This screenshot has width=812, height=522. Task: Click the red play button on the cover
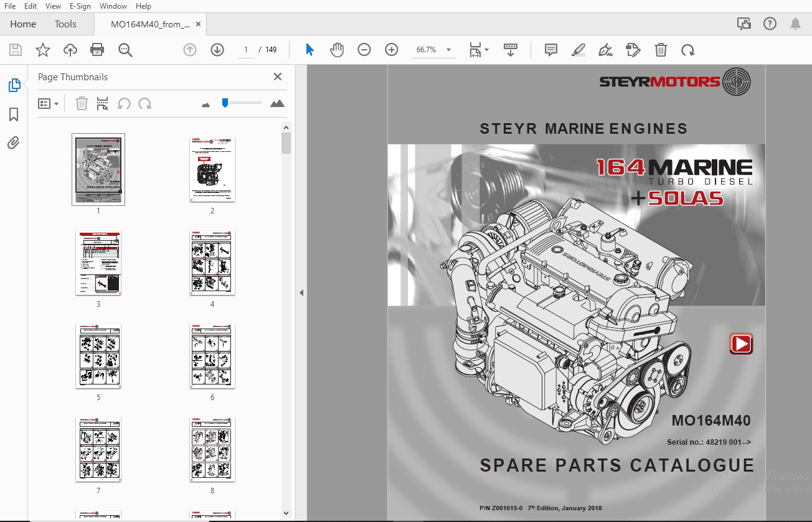741,344
